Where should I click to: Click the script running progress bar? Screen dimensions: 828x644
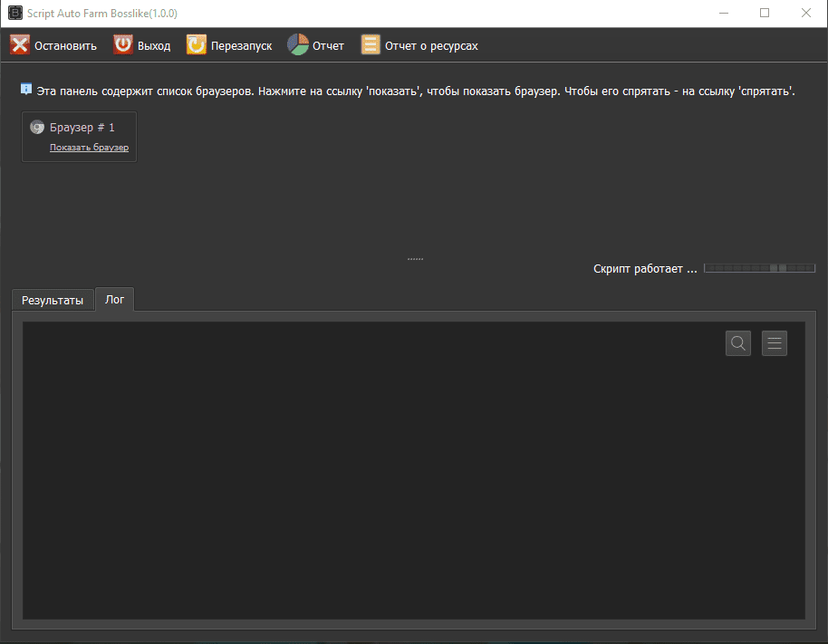click(759, 269)
